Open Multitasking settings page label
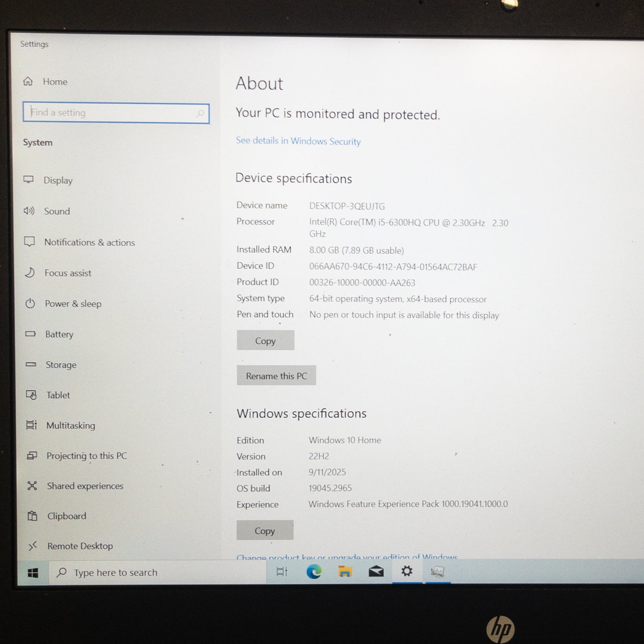The image size is (644, 644). (x=71, y=426)
